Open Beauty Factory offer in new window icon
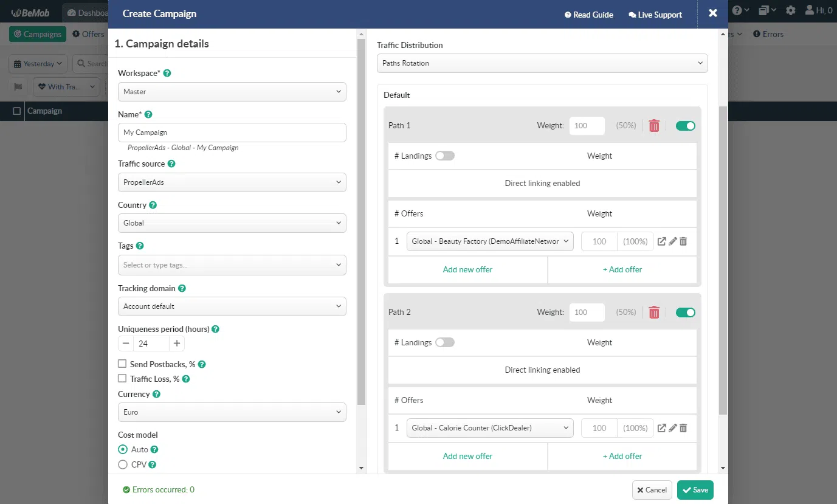Viewport: 837px width, 504px height. click(x=662, y=241)
